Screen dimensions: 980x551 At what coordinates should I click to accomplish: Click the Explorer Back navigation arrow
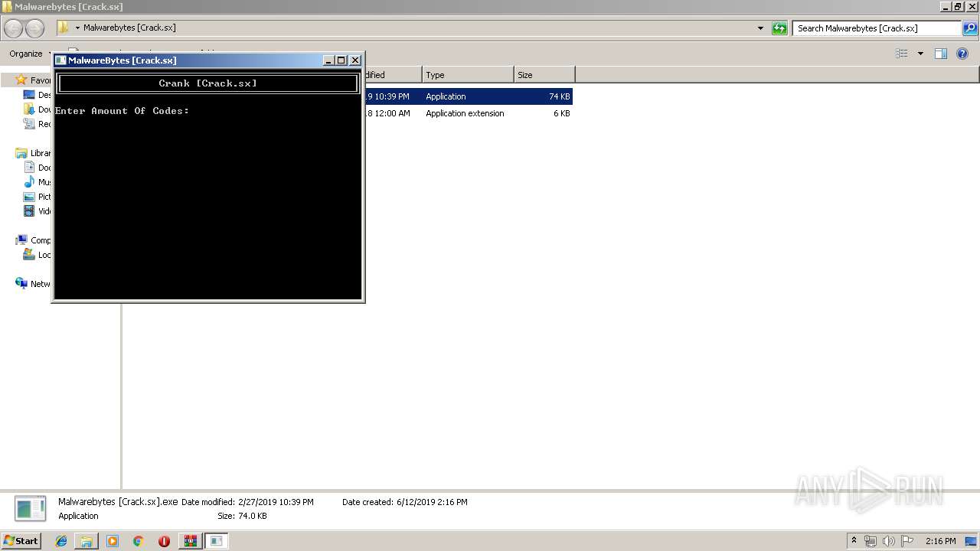[x=13, y=28]
